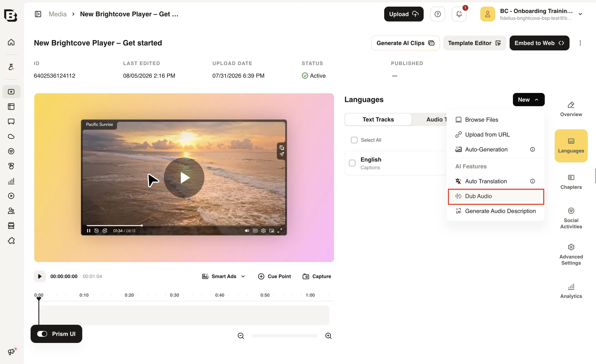596x364 pixels.
Task: Open the users icon in left sidebar
Action: tap(11, 211)
